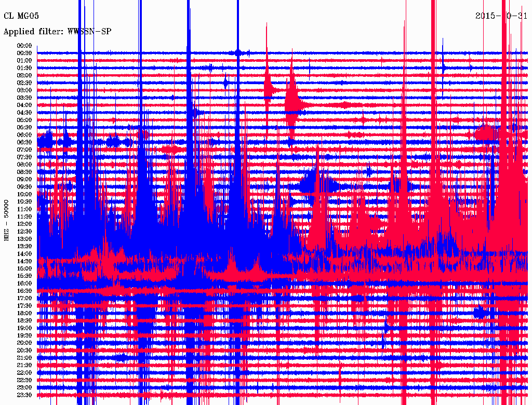Screen dimensions: 532x405
Task: Select the 00:00 time label
Action: tap(24, 46)
